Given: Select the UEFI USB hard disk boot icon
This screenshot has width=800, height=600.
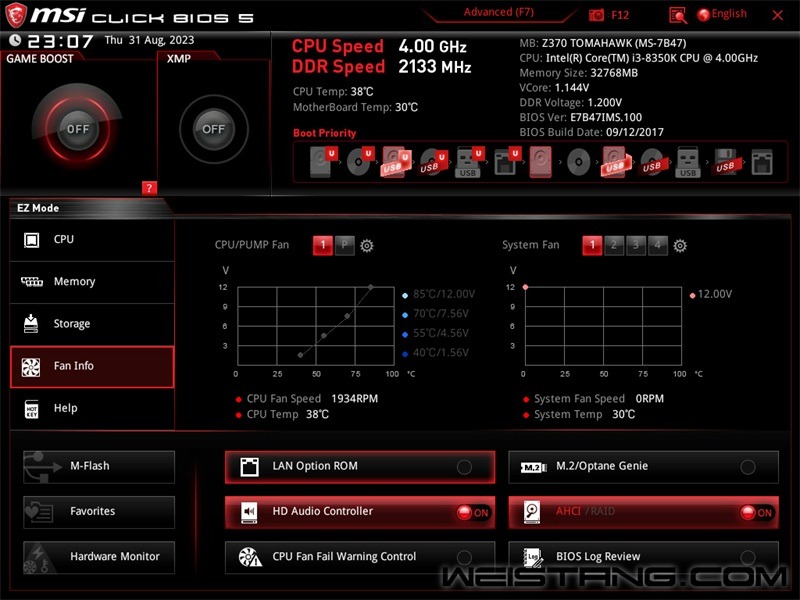Looking at the screenshot, I should tap(396, 162).
